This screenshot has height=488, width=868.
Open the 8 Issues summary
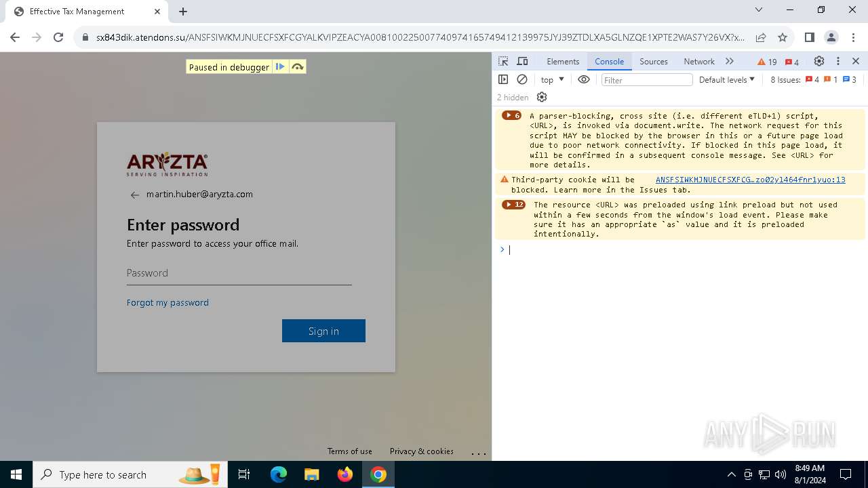(814, 79)
